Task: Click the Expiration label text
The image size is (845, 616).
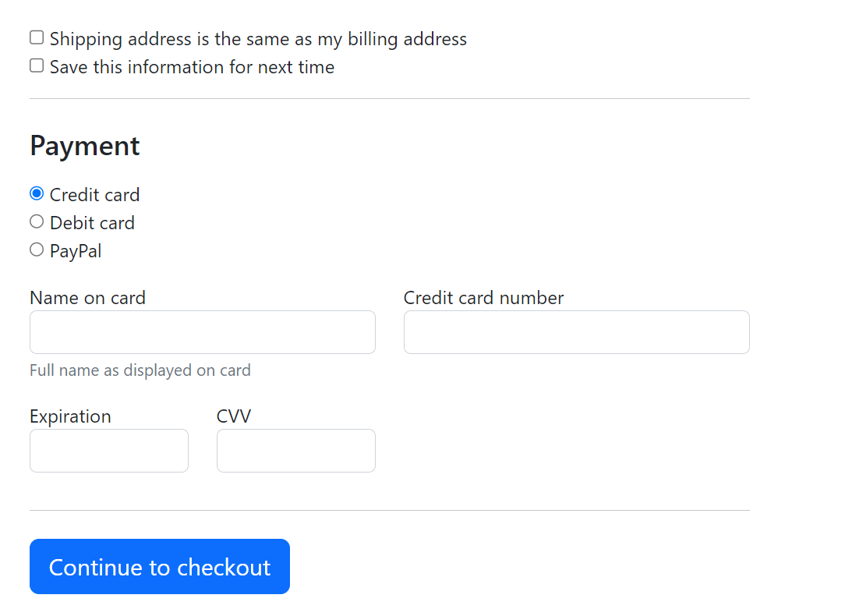Action: pos(70,416)
